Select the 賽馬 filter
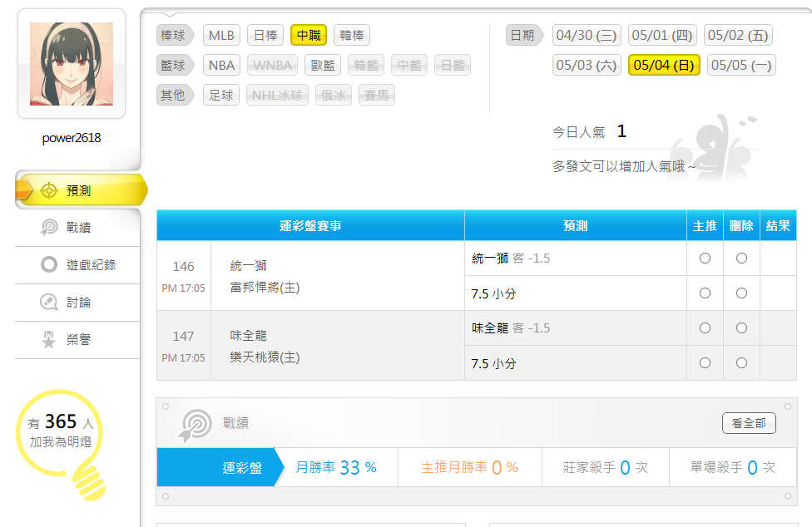Viewport: 812px width, 527px height. 377,95
